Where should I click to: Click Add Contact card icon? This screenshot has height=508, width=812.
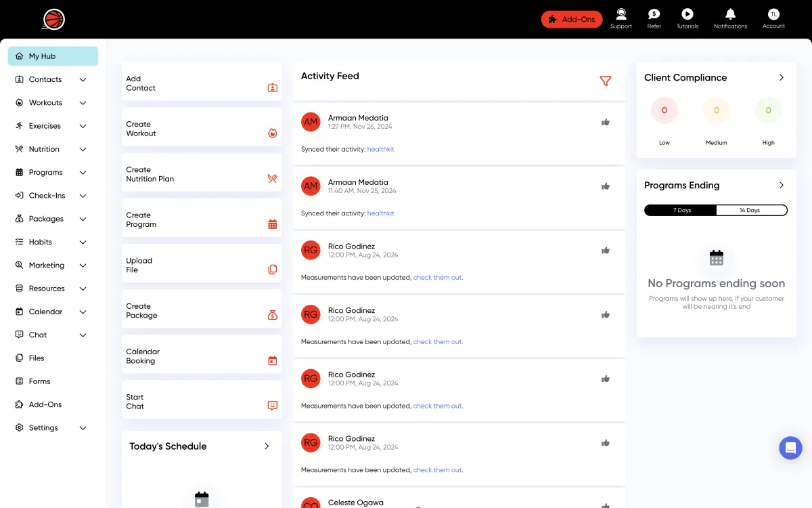273,87
